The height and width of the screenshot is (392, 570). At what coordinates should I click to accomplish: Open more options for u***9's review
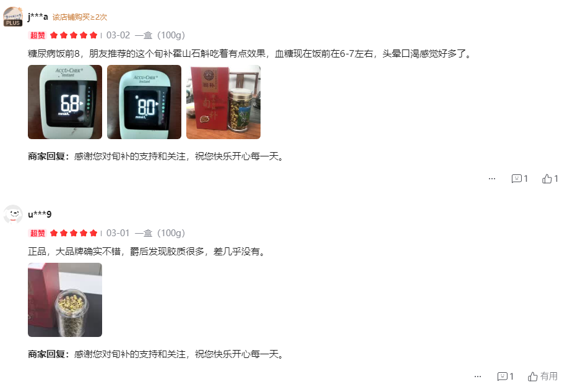(x=478, y=377)
